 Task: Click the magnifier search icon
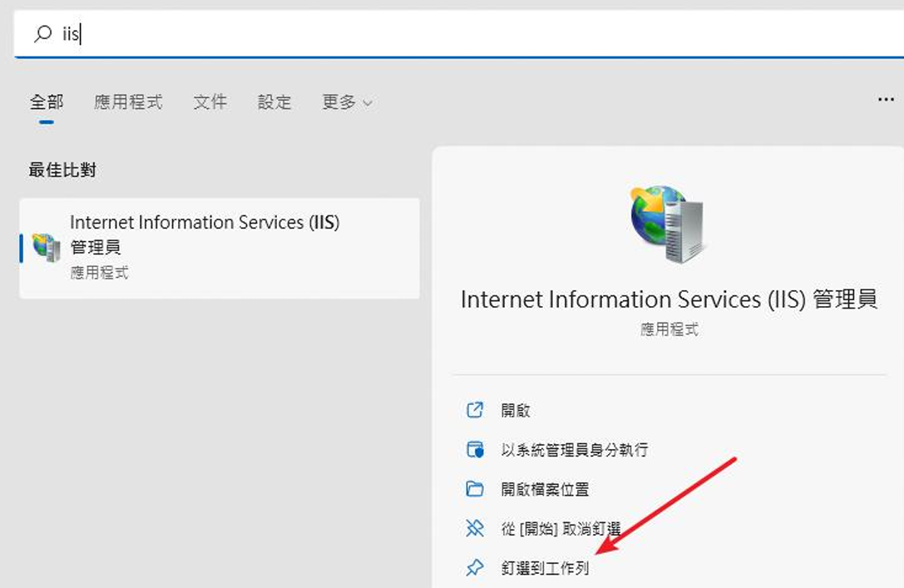click(42, 33)
